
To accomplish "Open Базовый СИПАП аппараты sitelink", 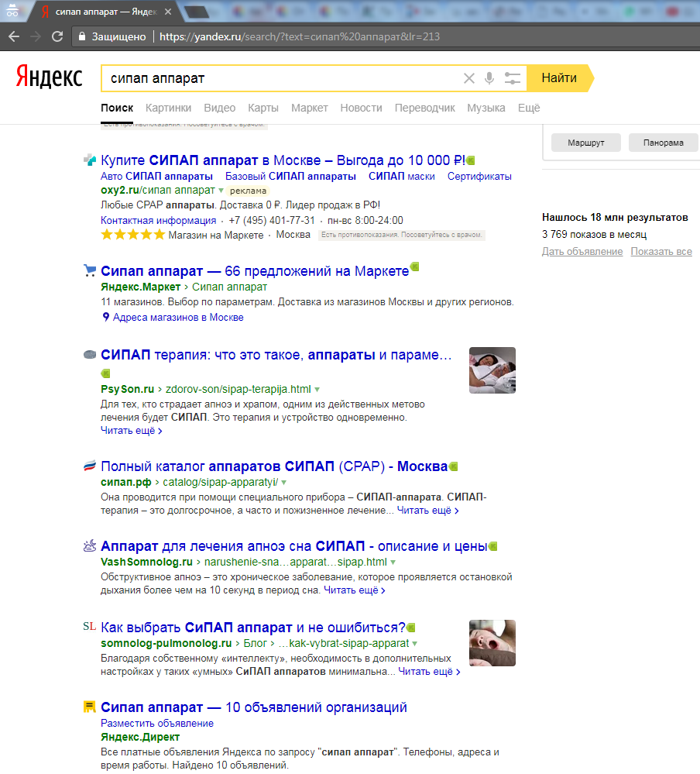I will click(290, 176).
